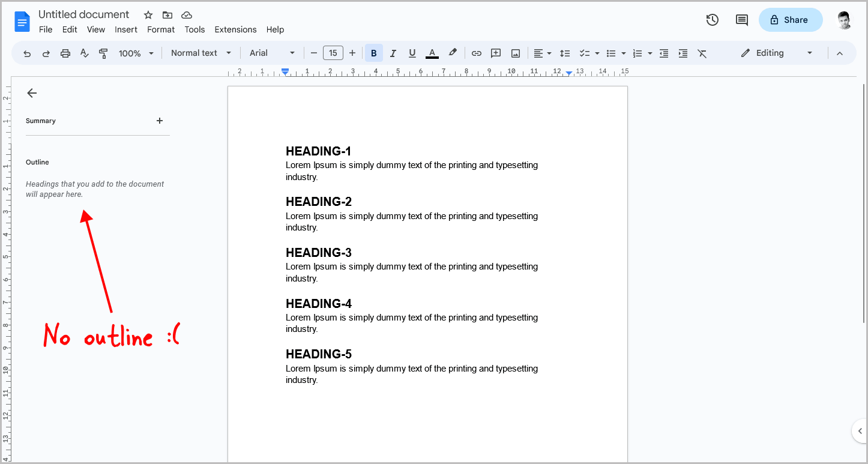
Task: Click the Untitled document title
Action: coord(83,14)
